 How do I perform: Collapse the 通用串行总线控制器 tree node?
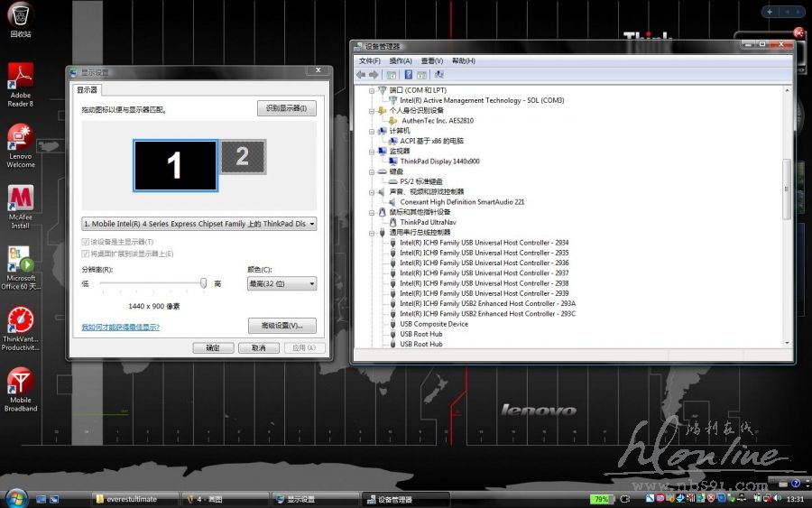(372, 233)
